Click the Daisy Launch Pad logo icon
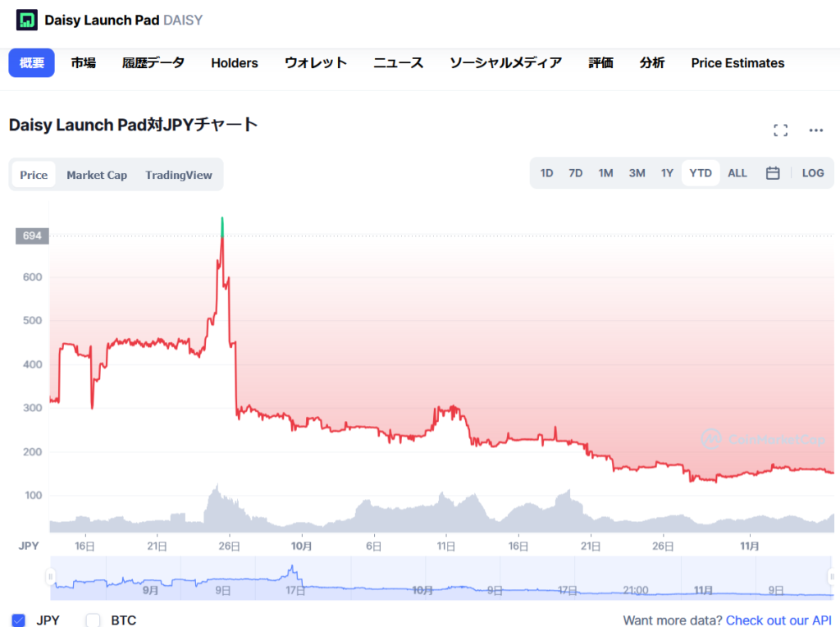The width and height of the screenshot is (840, 627). tap(27, 19)
